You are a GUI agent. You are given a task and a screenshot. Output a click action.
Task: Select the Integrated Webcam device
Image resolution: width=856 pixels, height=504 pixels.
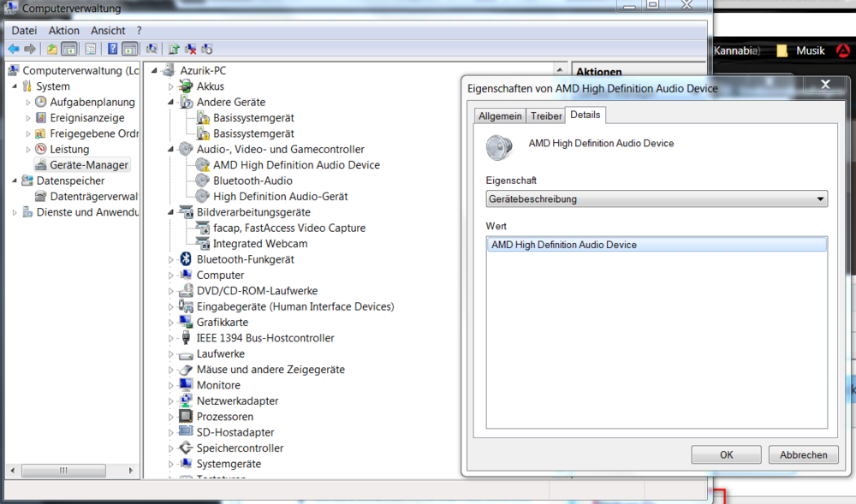tap(259, 243)
